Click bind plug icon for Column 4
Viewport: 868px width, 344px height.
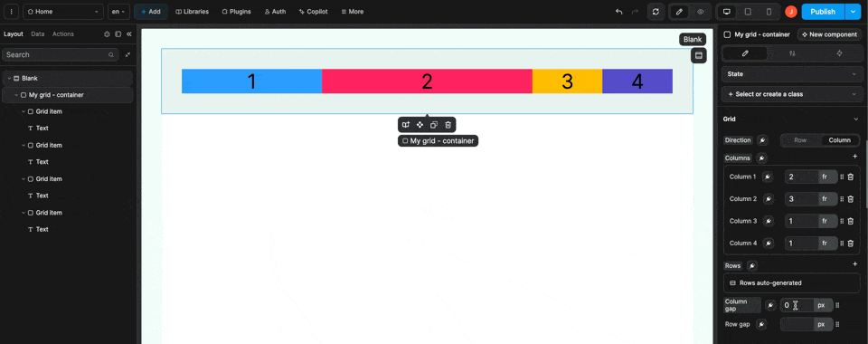tap(769, 244)
